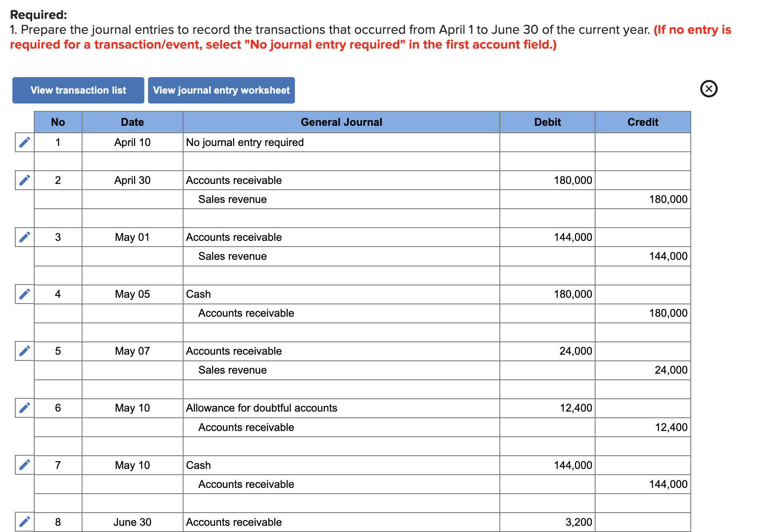The image size is (758, 532).
Task: Select the Allowance for doubtful accounts cell
Action: pyautogui.click(x=261, y=408)
